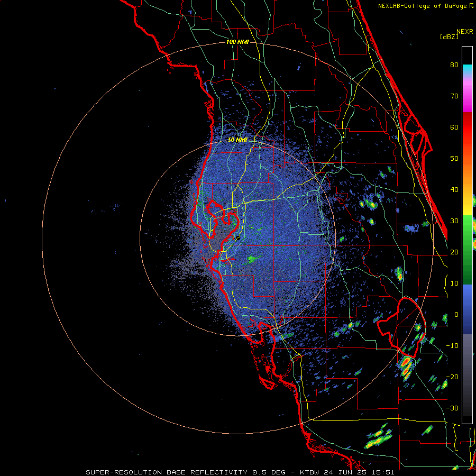Click the Lake Okeechobee red outline

[x=401, y=327]
